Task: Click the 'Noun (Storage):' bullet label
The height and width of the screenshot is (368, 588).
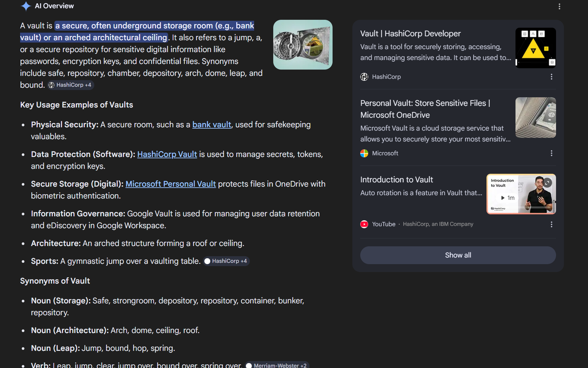Action: (x=61, y=301)
